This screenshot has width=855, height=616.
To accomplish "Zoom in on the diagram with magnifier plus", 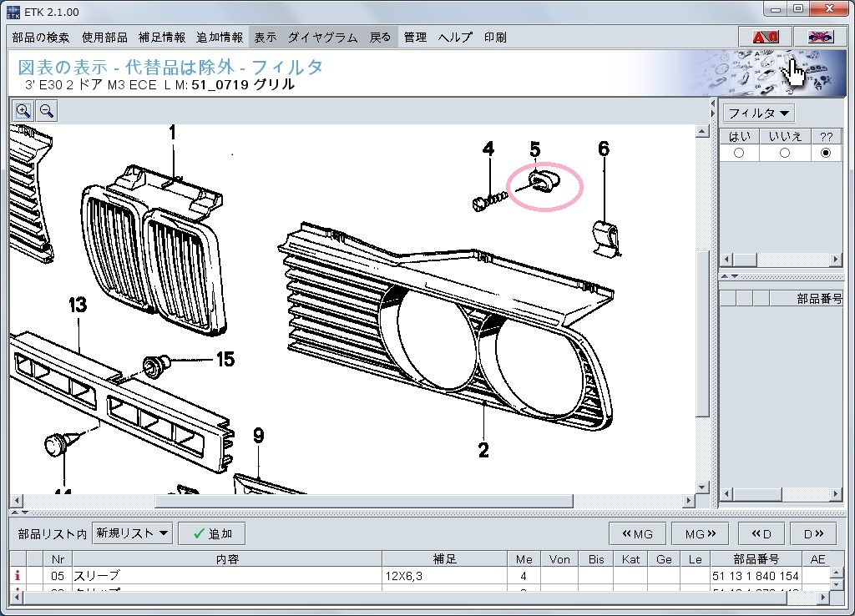I will click(23, 111).
